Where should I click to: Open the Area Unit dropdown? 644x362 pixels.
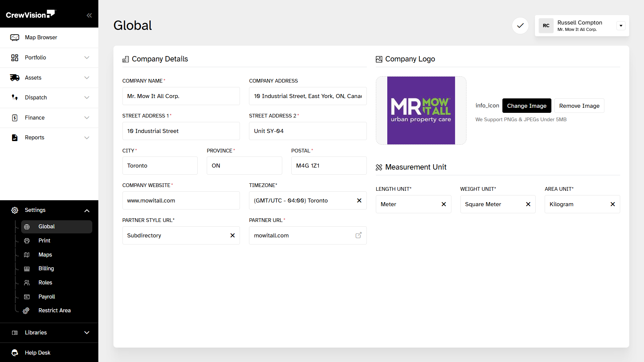pos(582,204)
